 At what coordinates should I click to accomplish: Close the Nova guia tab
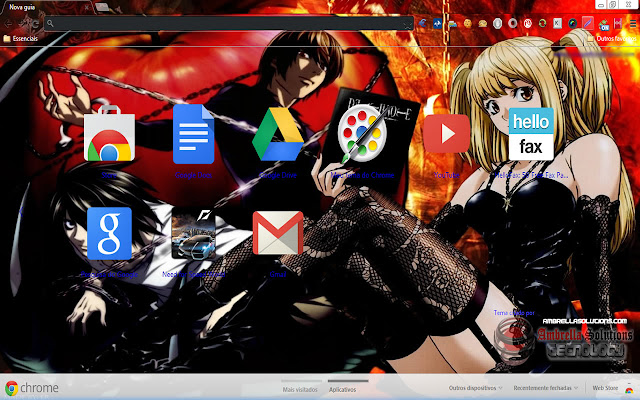[87, 7]
